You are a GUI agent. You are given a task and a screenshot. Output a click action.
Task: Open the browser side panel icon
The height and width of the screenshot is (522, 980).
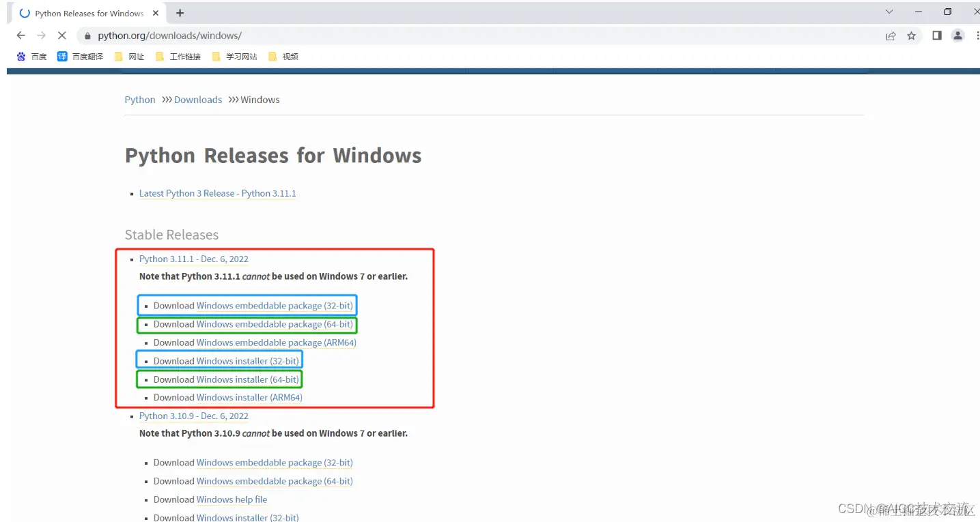[x=937, y=35]
